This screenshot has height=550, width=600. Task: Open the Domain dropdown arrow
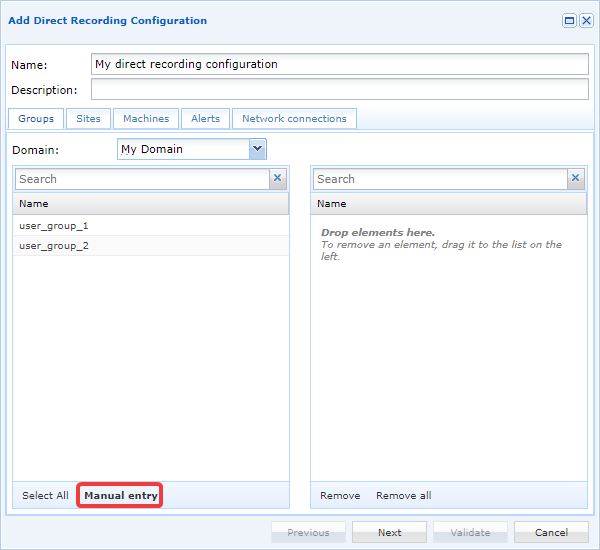(x=257, y=149)
